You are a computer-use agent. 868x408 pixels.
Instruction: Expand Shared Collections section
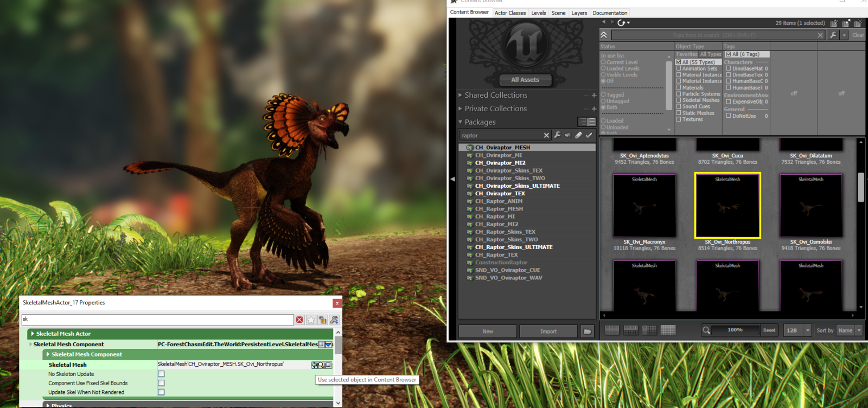coord(461,95)
